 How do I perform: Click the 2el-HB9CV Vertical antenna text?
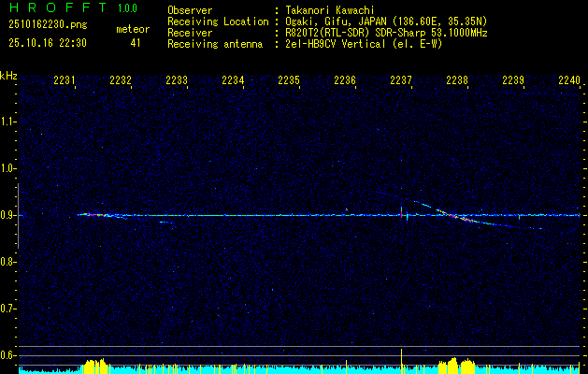pos(364,44)
